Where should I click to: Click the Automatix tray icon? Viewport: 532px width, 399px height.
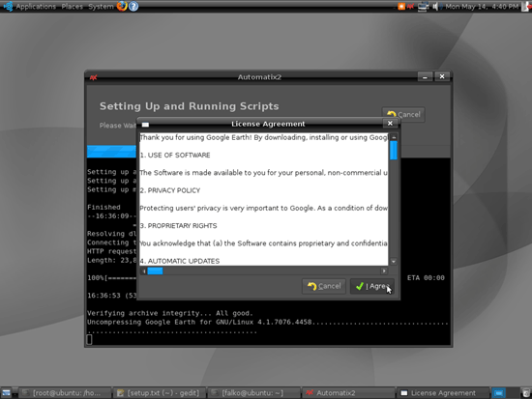[x=410, y=6]
